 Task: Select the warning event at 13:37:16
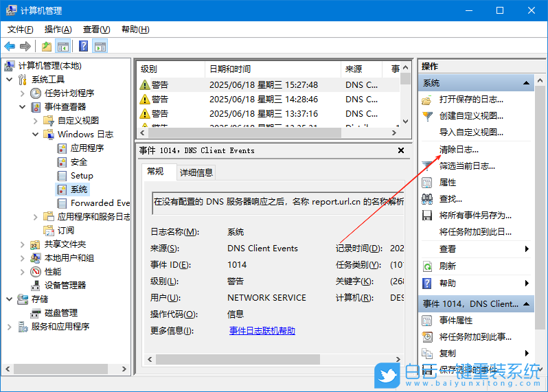coord(268,113)
